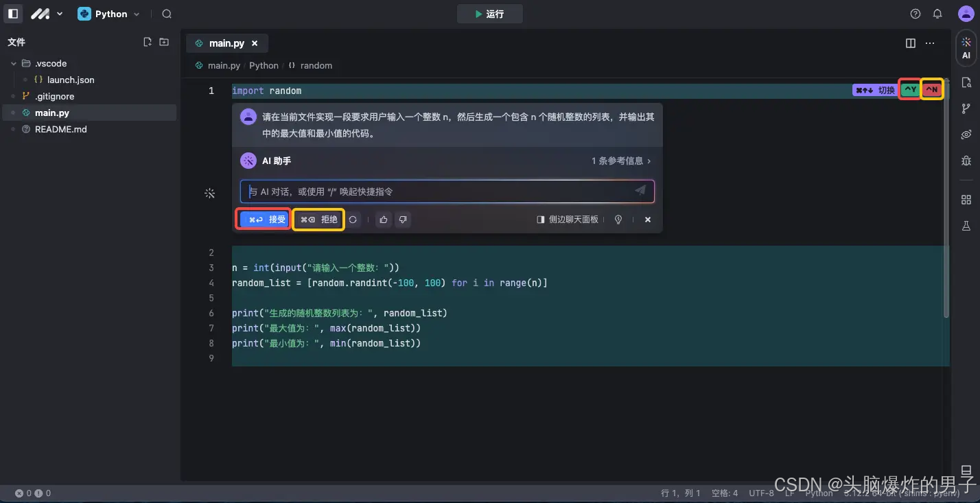Click Python in the breadcrumb bar
The height and width of the screenshot is (503, 980).
click(x=264, y=65)
